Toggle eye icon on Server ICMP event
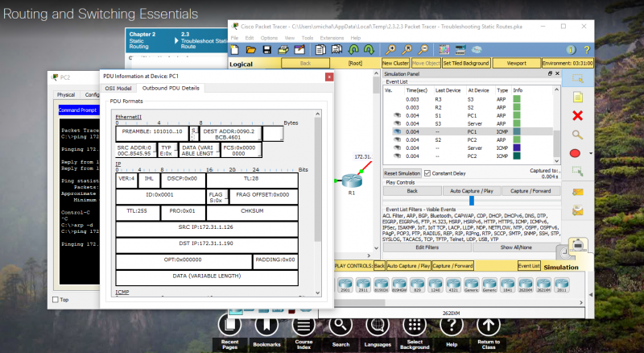Viewport: 644px width, 353px height. (397, 147)
